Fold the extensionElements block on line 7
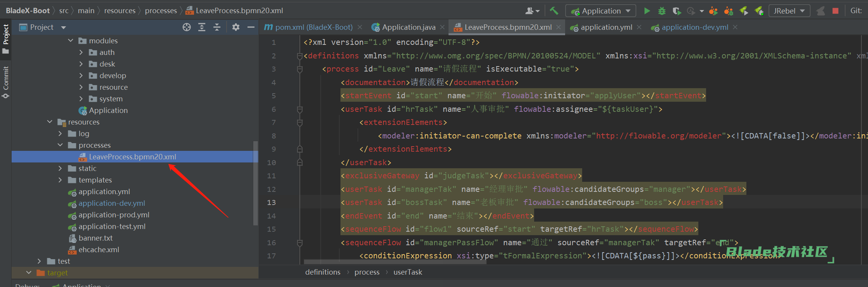This screenshot has width=868, height=287. click(299, 123)
